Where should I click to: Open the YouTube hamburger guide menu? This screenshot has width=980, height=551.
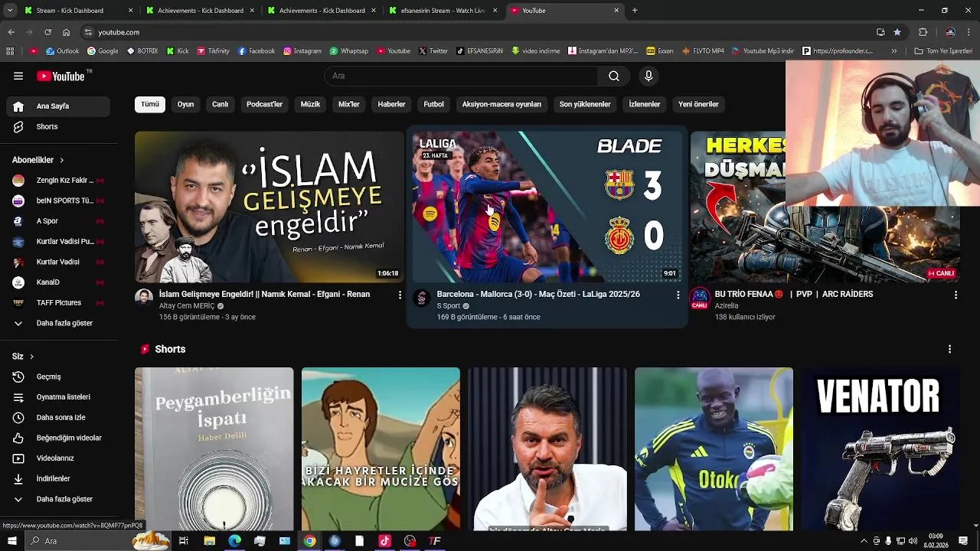pos(18,76)
